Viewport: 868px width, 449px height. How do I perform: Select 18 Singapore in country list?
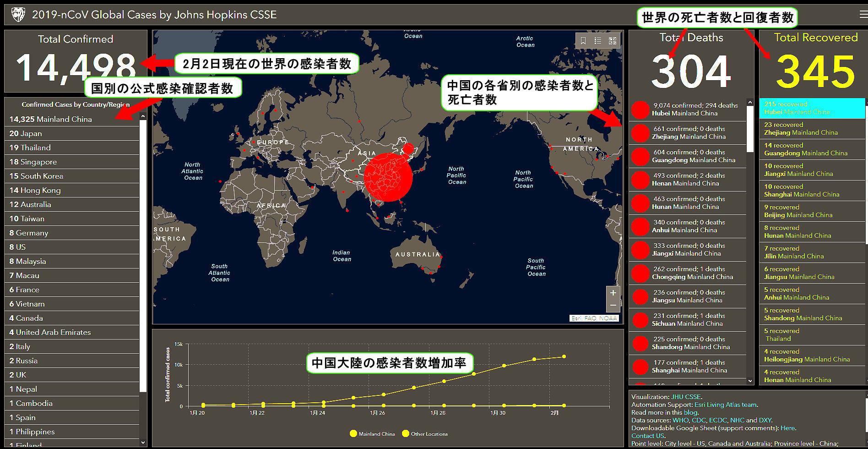point(72,162)
